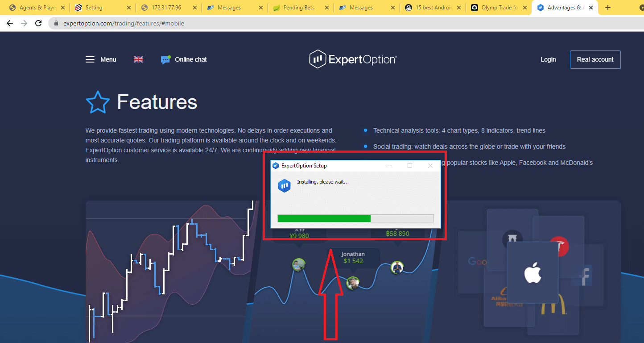
Task: Click the star icon beside Features heading
Action: click(x=98, y=102)
